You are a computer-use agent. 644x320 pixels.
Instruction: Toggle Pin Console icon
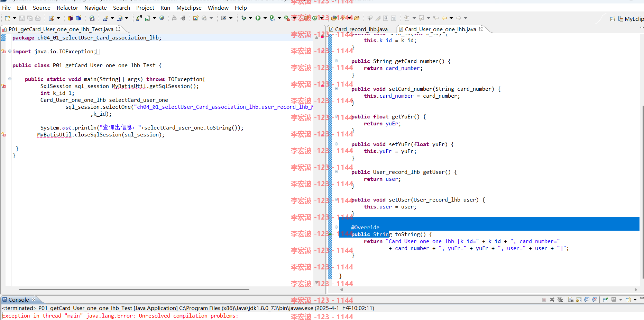606,300
